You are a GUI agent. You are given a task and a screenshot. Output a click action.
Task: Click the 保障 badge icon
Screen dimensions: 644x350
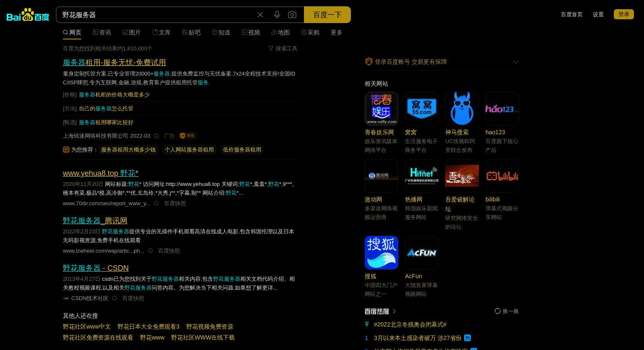(x=188, y=136)
